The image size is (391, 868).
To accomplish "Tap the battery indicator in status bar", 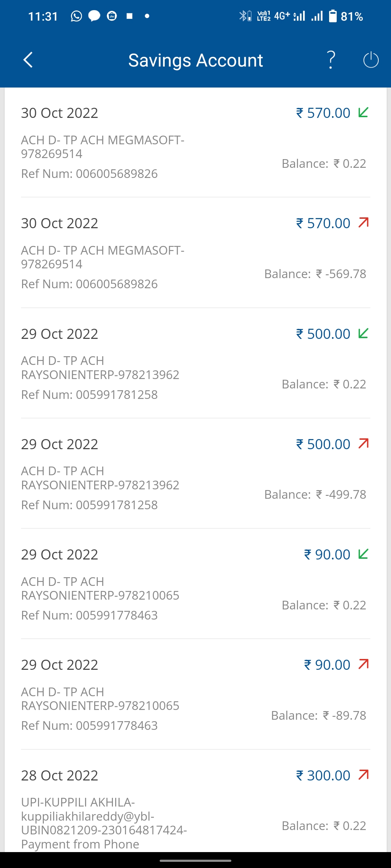I will coord(333,16).
